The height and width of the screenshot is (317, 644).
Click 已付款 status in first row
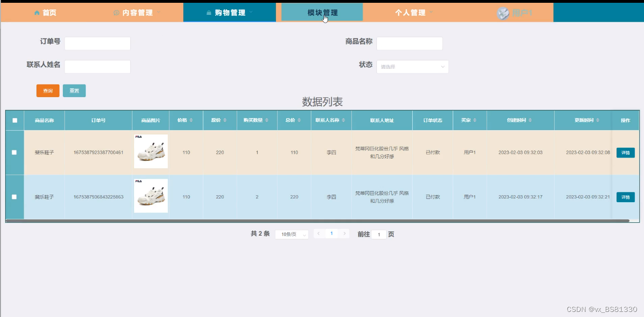(432, 152)
